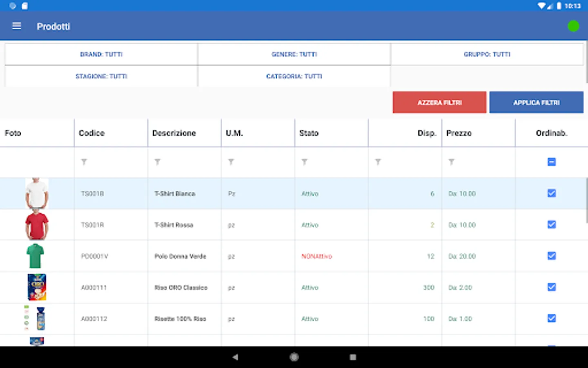Select Polo Donna Verde description
588x368 pixels.
pos(180,256)
